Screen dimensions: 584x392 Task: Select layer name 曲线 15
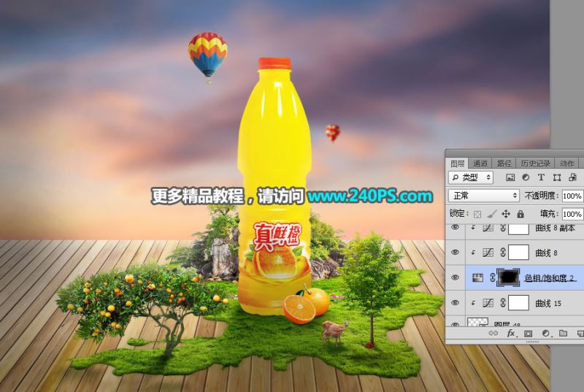pos(548,304)
